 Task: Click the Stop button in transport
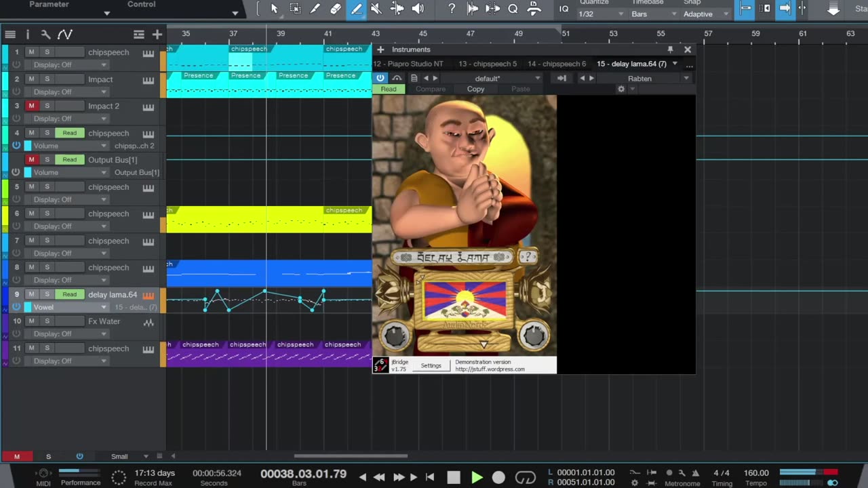tap(454, 477)
